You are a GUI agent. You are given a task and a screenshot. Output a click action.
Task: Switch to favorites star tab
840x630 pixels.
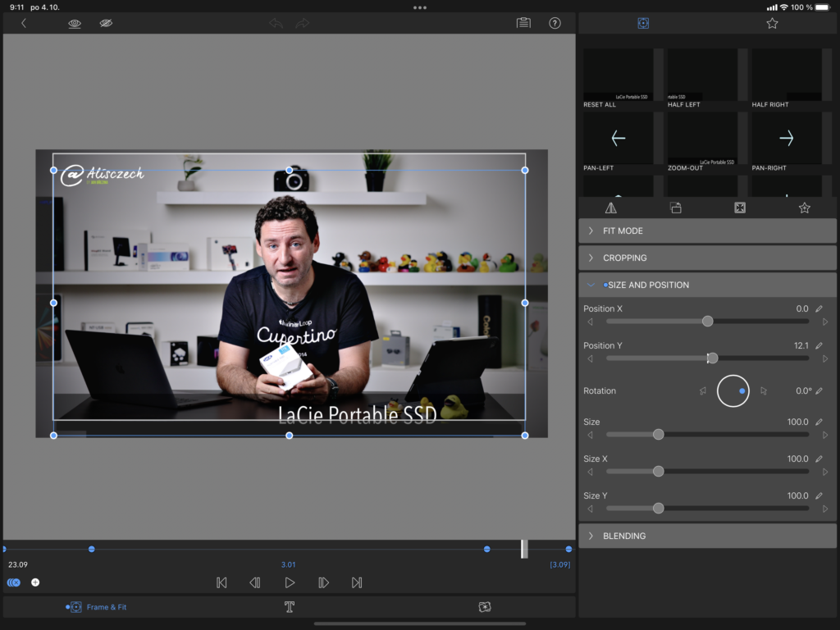(772, 23)
